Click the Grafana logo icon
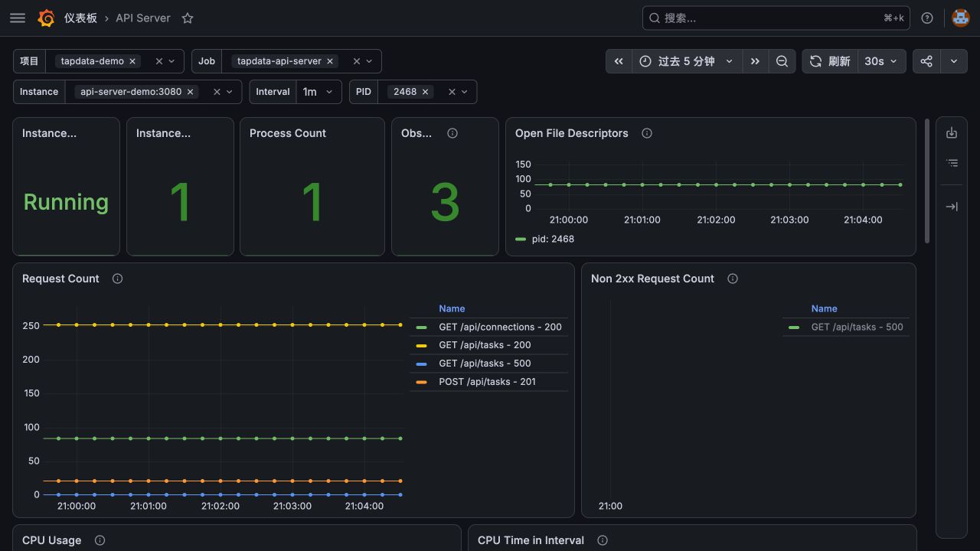Screen dimensions: 980x551 pos(46,18)
